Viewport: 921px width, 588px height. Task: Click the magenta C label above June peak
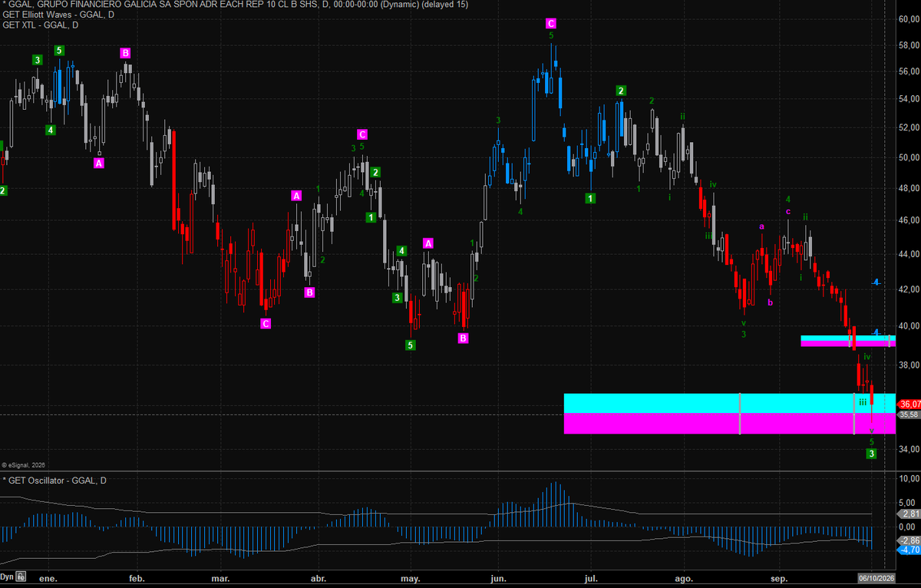click(x=551, y=23)
